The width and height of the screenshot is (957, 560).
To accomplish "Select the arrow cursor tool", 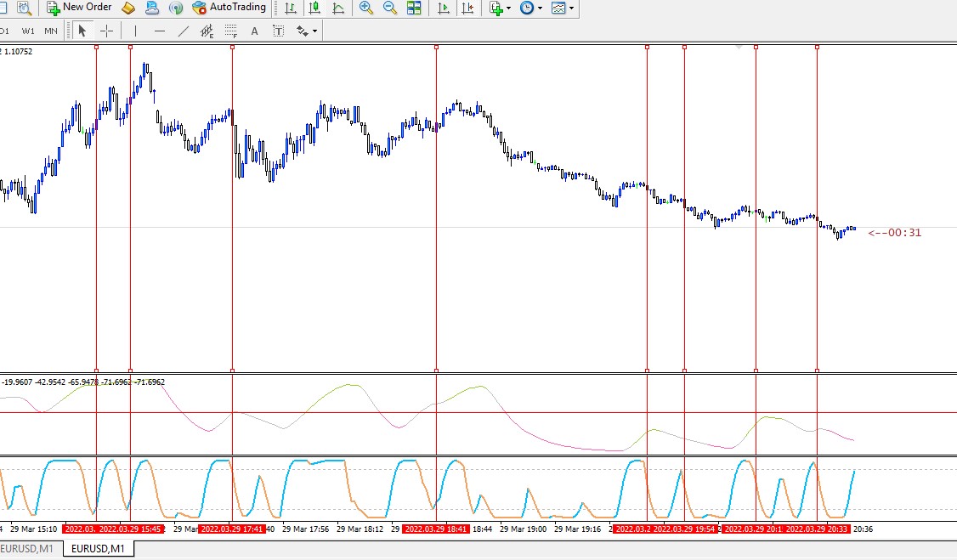I will click(82, 31).
